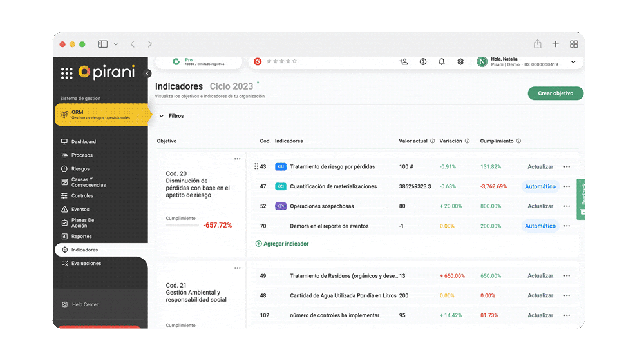Go to Dashboard in the sidebar
This screenshot has height=363, width=644.
coord(83,142)
